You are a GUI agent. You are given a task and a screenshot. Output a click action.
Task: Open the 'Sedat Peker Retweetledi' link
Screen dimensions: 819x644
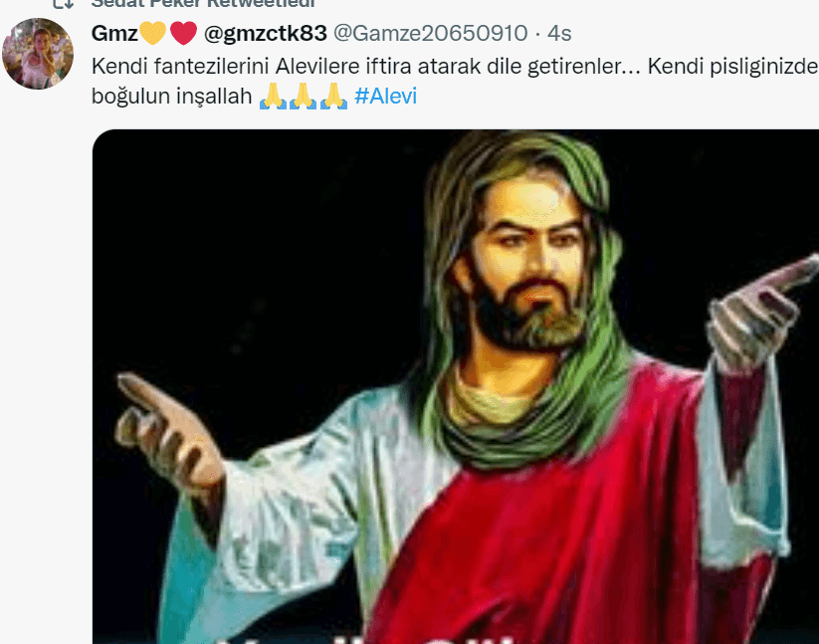203,4
